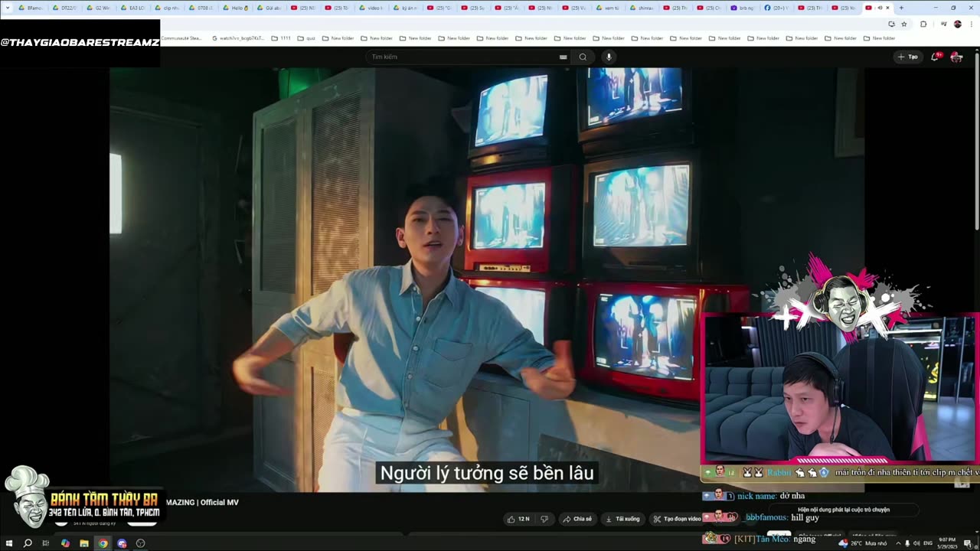Open the '1111' bookmark folder

point(281,37)
